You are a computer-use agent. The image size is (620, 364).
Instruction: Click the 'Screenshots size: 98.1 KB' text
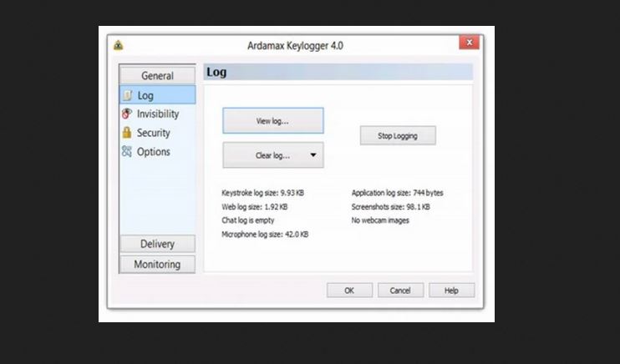[x=390, y=207]
